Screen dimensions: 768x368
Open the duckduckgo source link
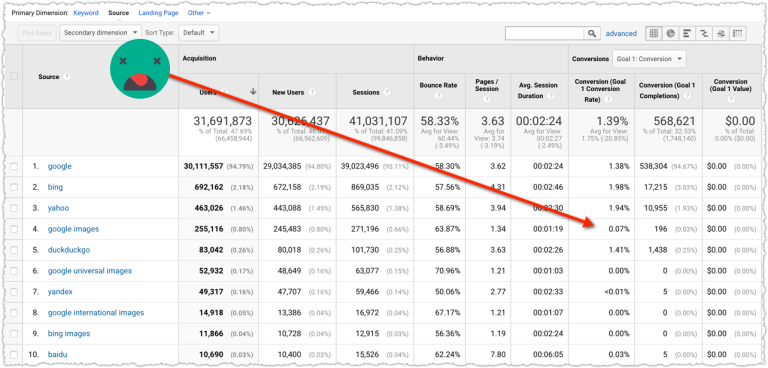pyautogui.click(x=69, y=250)
